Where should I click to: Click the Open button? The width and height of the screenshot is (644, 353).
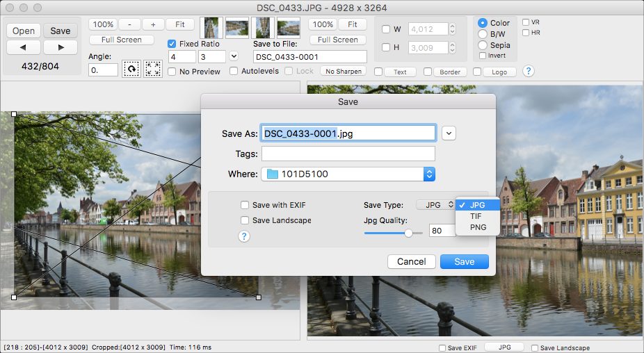coord(24,31)
